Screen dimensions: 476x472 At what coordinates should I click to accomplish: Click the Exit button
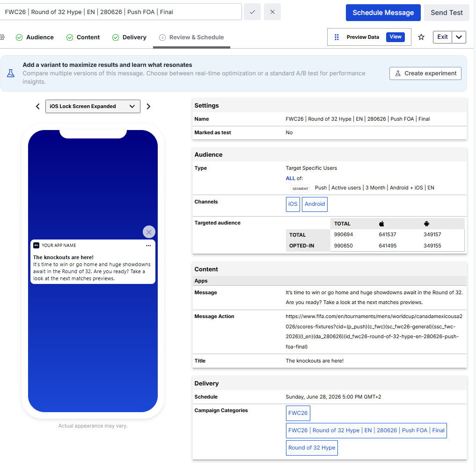click(x=442, y=37)
